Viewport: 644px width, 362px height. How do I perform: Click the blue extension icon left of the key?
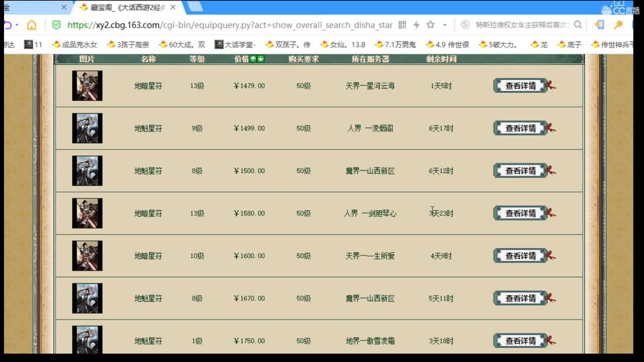(x=599, y=25)
